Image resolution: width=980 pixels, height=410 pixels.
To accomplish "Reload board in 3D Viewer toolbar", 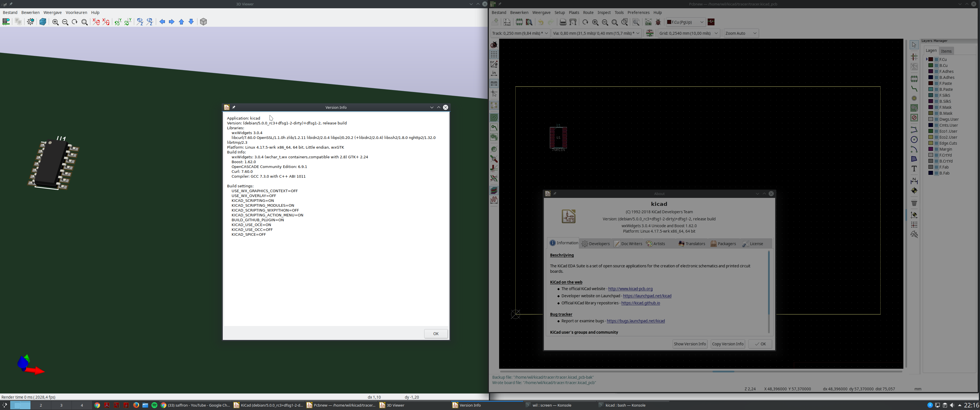I will tap(6, 22).
